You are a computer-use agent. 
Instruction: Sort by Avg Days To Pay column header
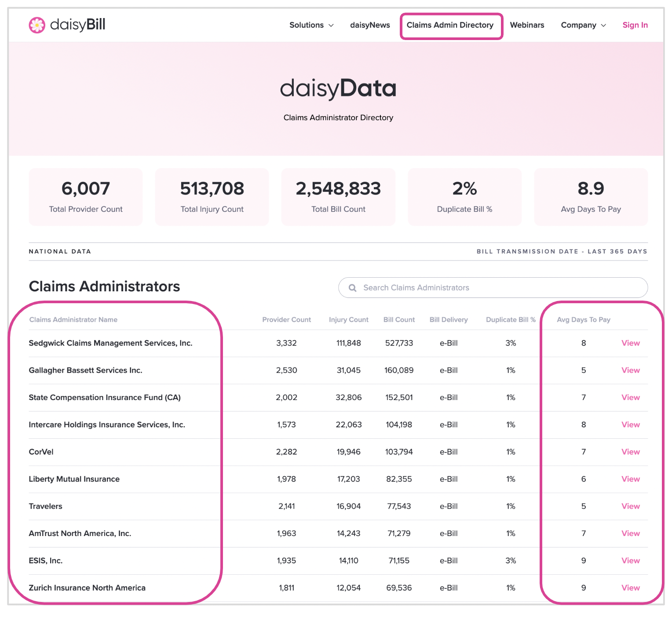(584, 320)
